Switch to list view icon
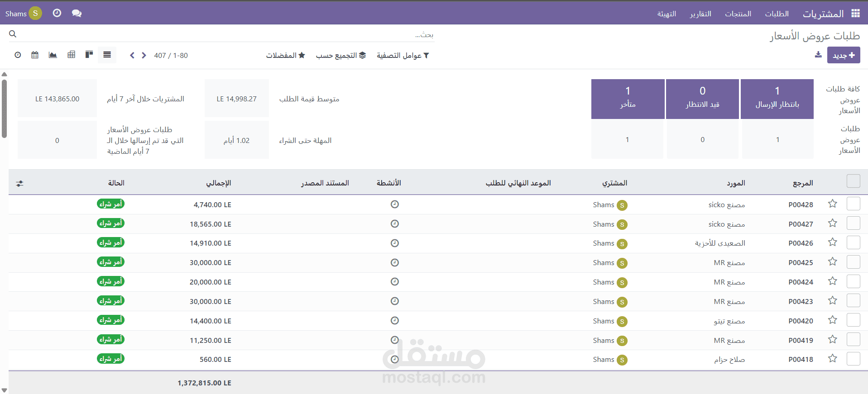Viewport: 868px width, 394px height. coord(107,55)
